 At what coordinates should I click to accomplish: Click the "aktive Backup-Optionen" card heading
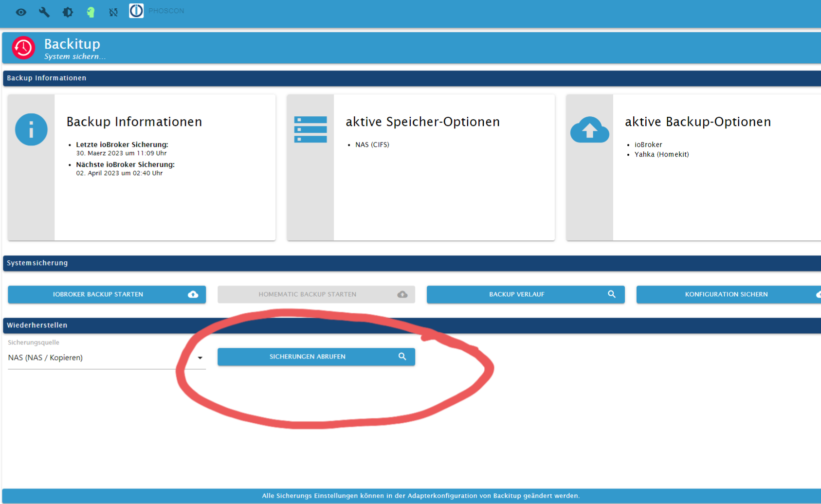tap(698, 122)
